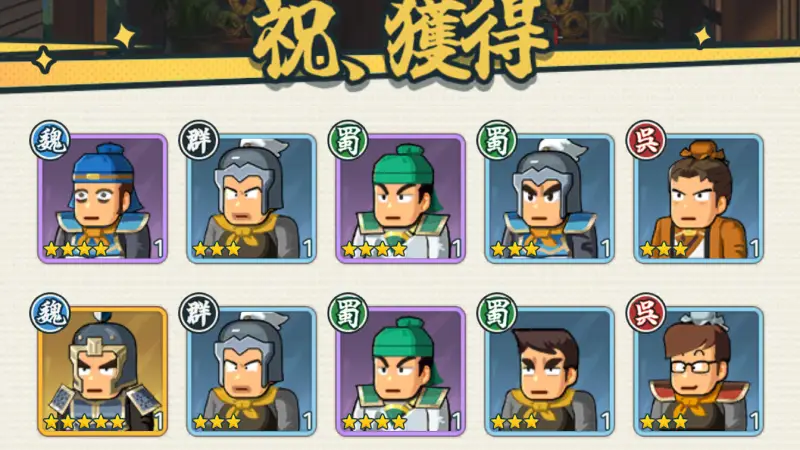Click the 群 faction badge on bottom-row card
This screenshot has height=450, width=800.
tap(199, 313)
